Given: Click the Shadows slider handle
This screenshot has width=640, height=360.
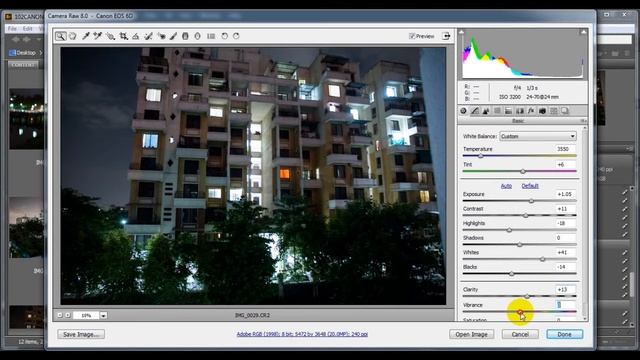Looking at the screenshot, I should point(520,245).
